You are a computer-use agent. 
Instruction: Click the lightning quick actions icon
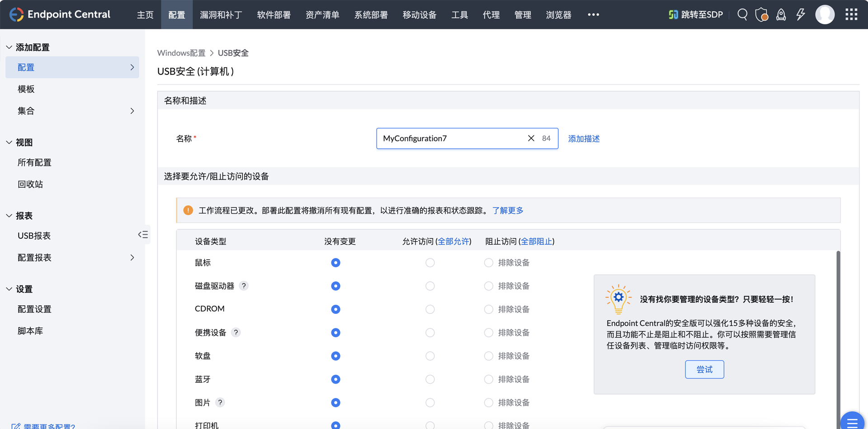801,14
